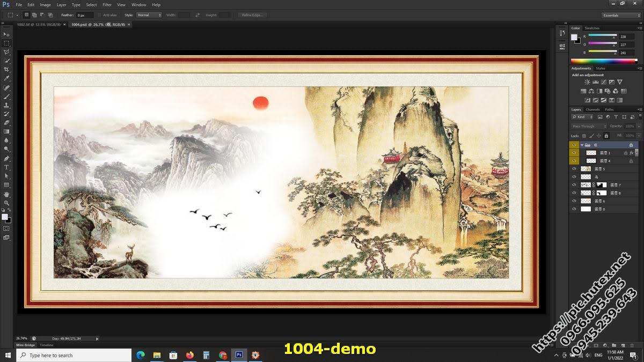Click the R channel slider
This screenshot has width=644, height=362.
pyautogui.click(x=603, y=35)
